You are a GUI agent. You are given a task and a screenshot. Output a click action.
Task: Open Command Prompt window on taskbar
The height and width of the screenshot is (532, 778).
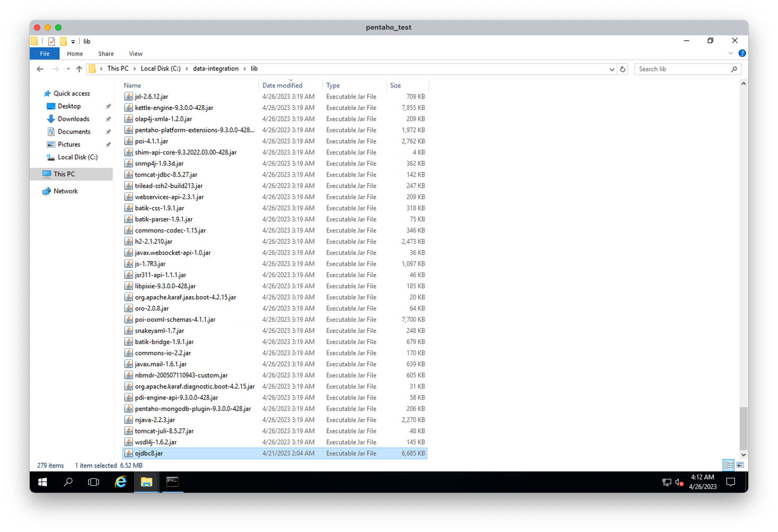(172, 482)
